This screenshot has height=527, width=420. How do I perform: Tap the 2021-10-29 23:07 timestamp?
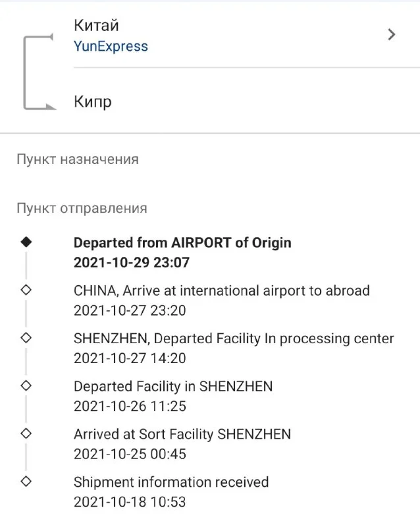coord(132,262)
